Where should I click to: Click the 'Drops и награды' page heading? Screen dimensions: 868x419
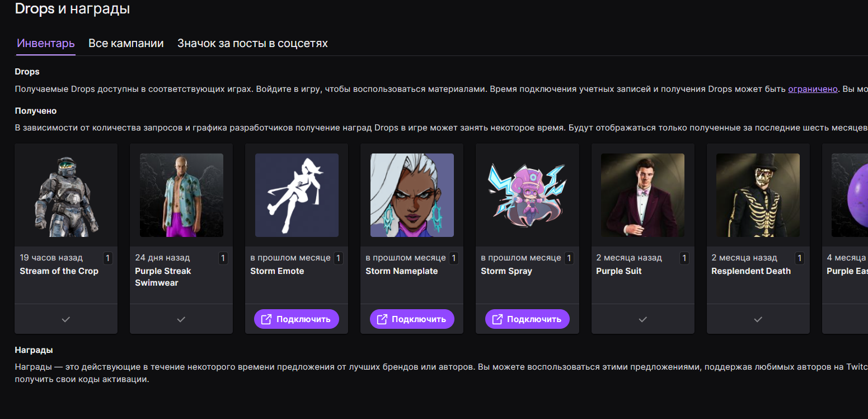(72, 9)
